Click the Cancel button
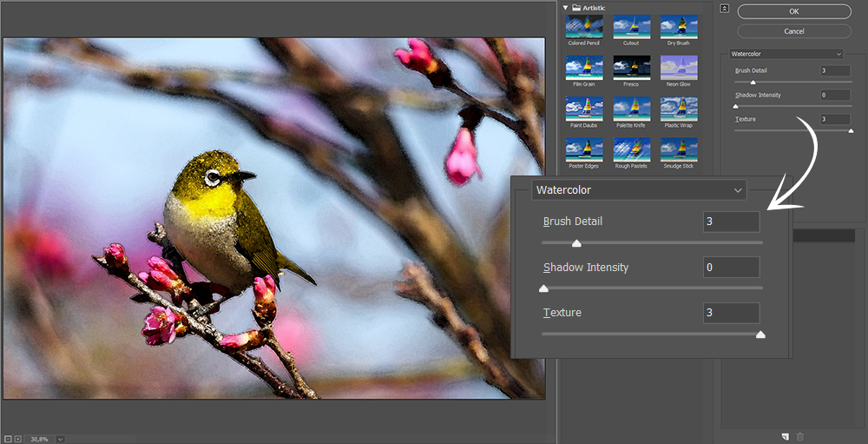 pos(794,31)
